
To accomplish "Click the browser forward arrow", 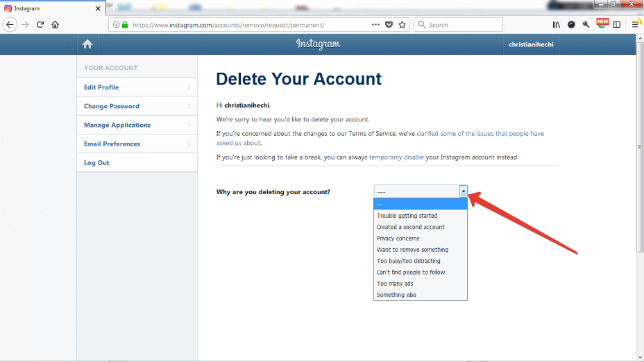I will [25, 25].
